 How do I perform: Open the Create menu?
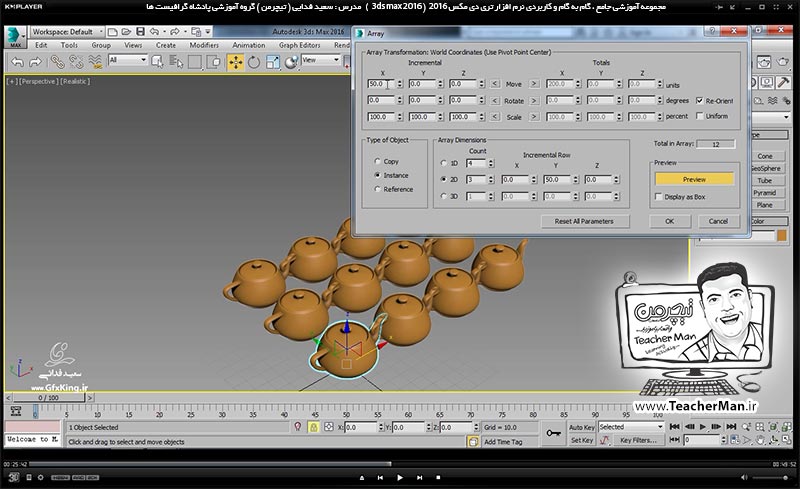click(166, 45)
